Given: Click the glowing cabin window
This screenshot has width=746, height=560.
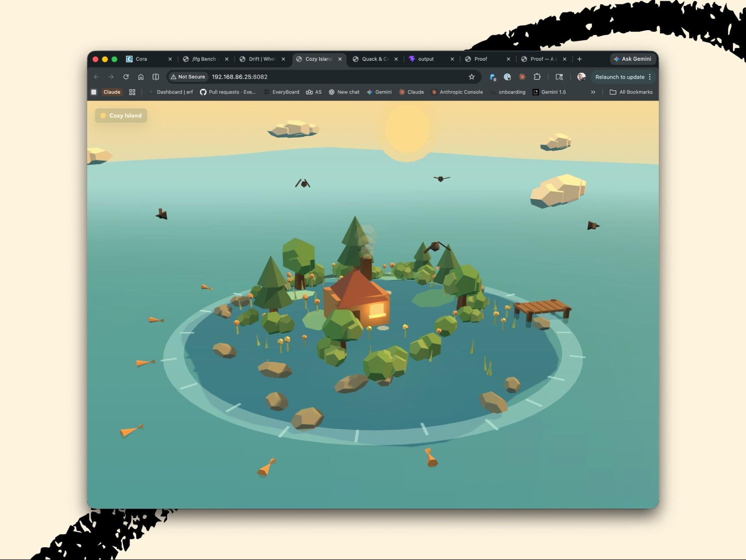Looking at the screenshot, I should coord(377,310).
